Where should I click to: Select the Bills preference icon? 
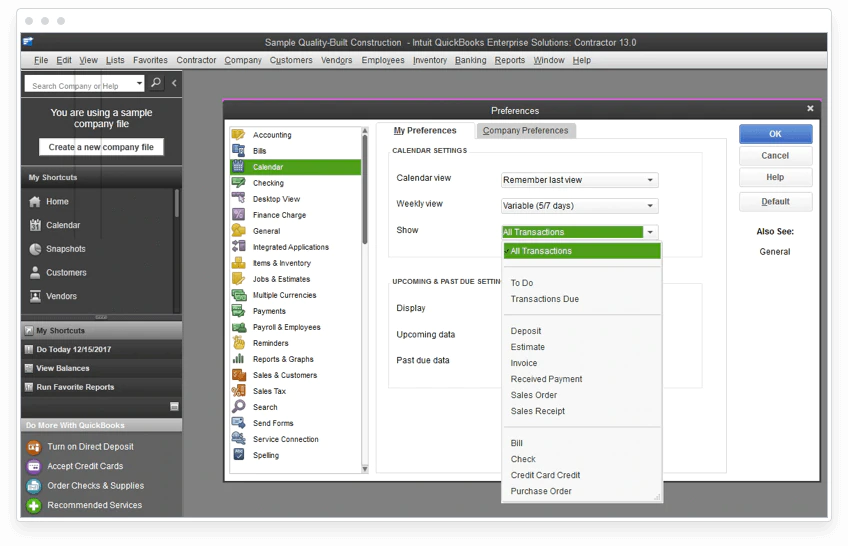point(238,150)
